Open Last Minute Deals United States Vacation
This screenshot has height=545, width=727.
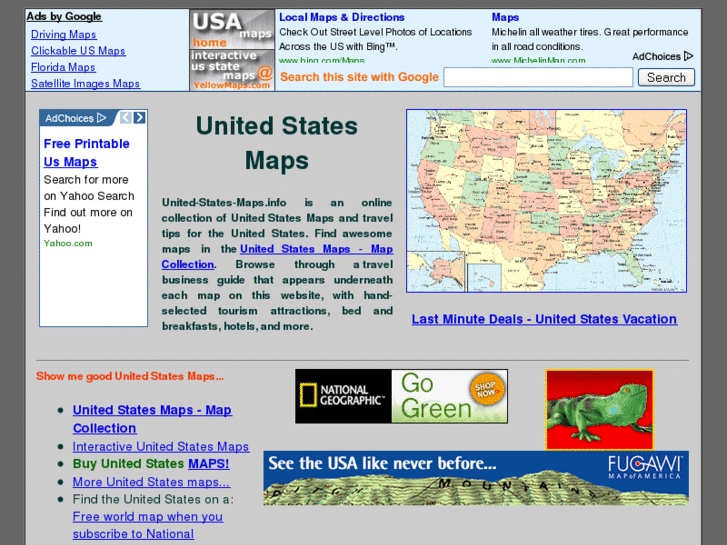pyautogui.click(x=544, y=319)
